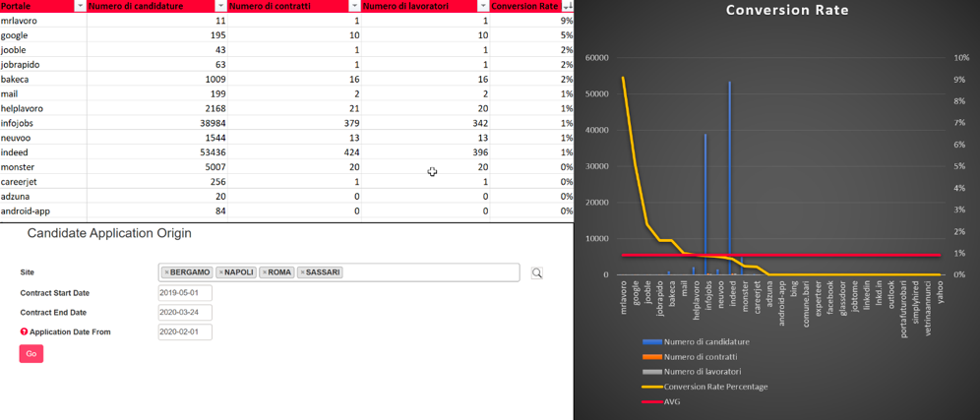Click the 379 contratti cell
This screenshot has height=420, width=980.
click(295, 123)
